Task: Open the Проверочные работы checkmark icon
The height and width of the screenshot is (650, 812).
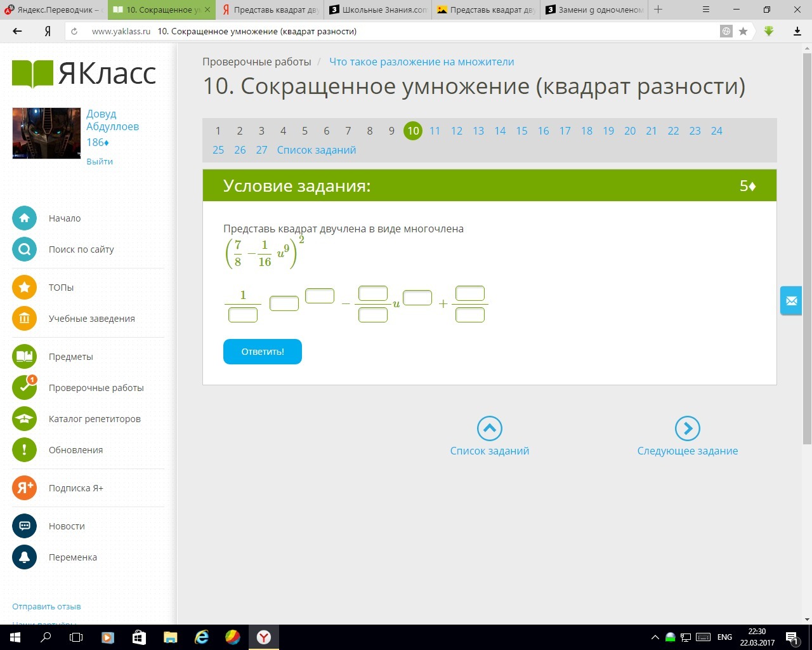Action: coord(24,388)
